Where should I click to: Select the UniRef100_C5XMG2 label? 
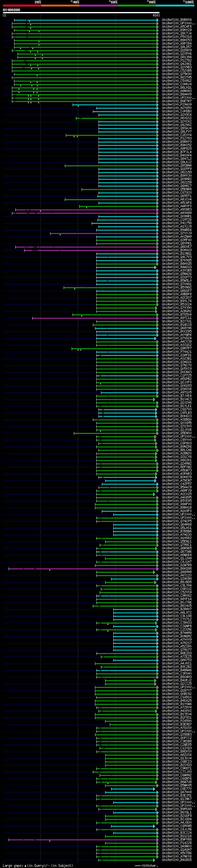pyautogui.click(x=177, y=81)
